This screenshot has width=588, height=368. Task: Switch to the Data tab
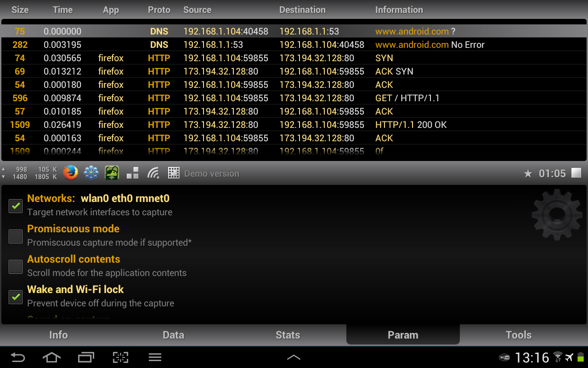pos(173,335)
